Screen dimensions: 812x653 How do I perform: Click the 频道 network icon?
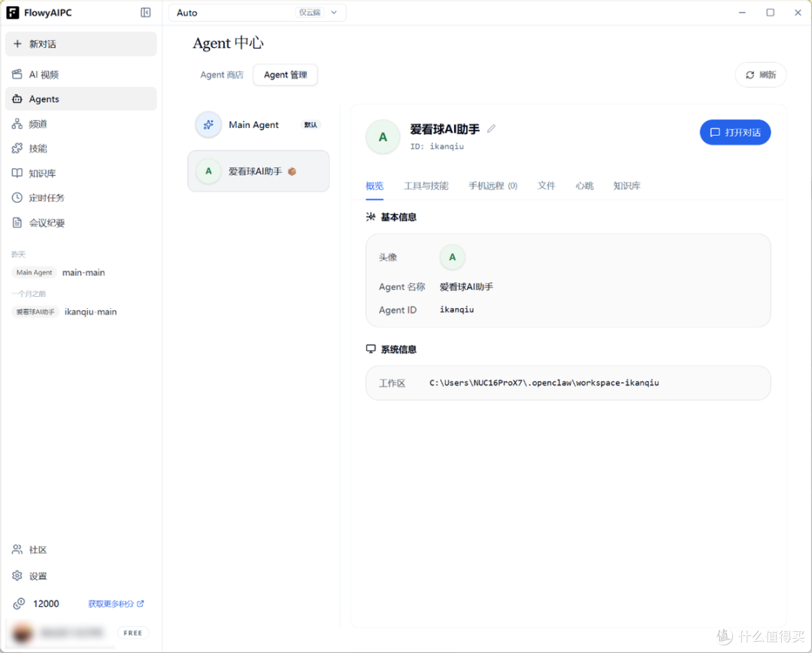(17, 124)
